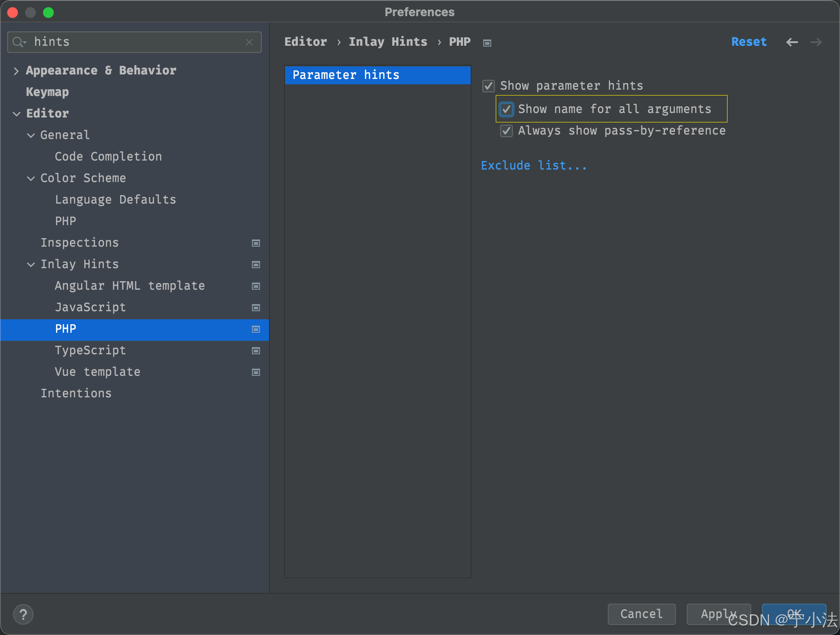
Task: Expand the Appearance & Behavior section
Action: point(16,70)
